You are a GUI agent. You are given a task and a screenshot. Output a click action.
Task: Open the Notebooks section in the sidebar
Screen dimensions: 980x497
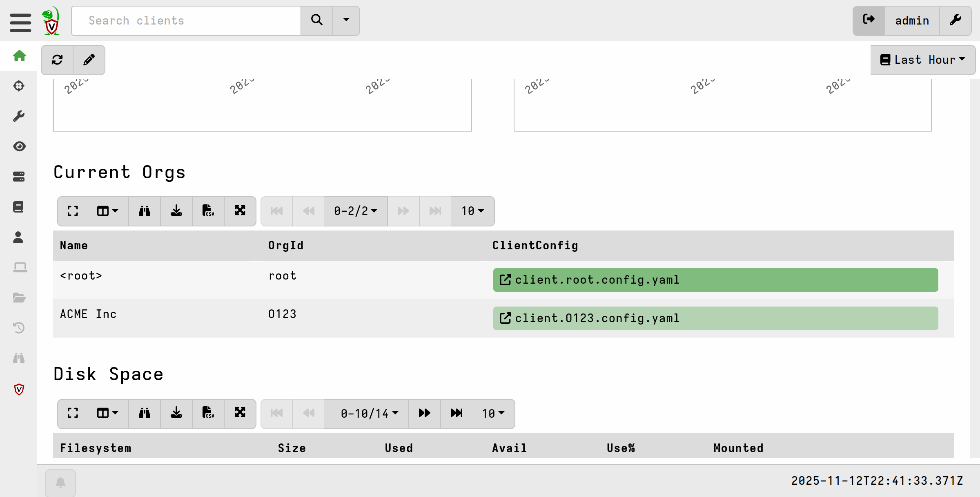pos(19,206)
